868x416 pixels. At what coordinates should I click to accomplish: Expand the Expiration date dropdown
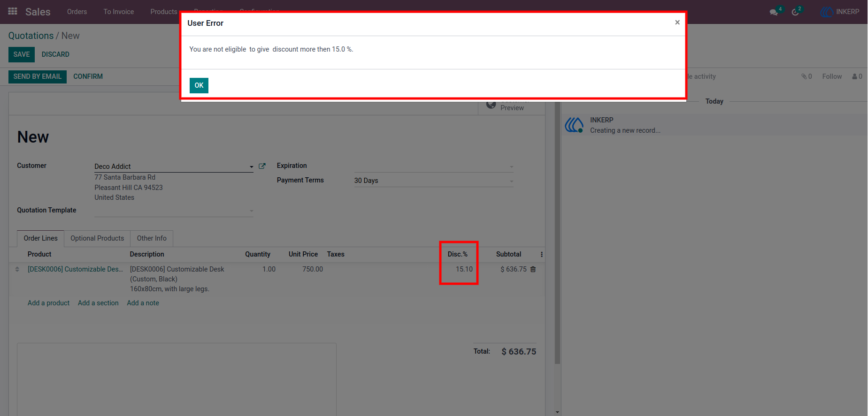tap(511, 166)
